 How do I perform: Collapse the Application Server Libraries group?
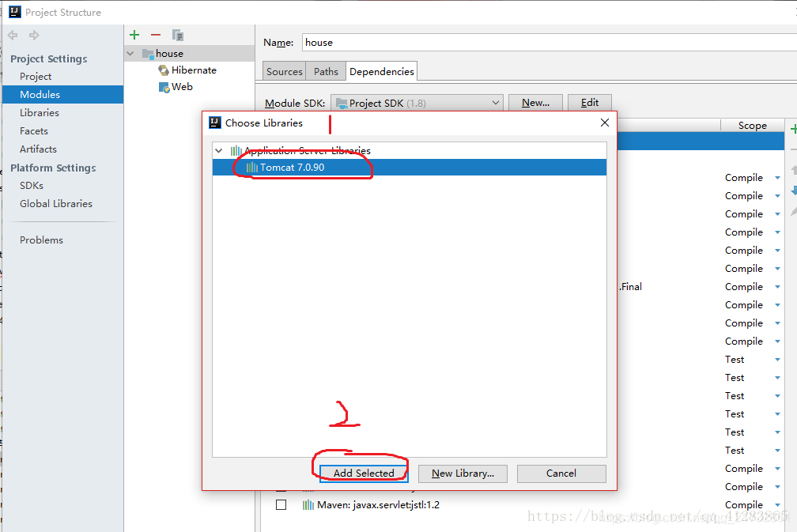pos(218,150)
